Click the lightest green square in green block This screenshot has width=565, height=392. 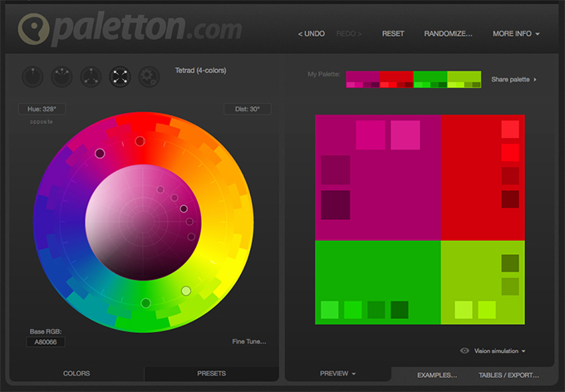(x=330, y=310)
